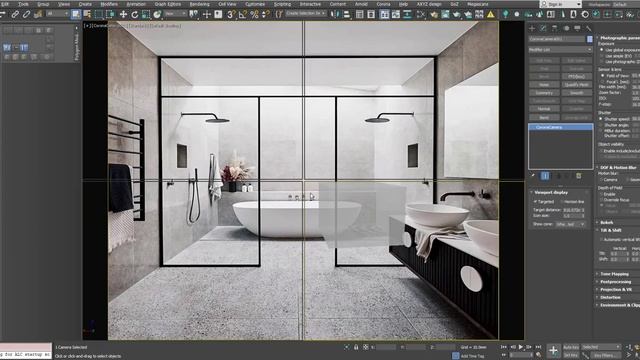Image resolution: width=640 pixels, height=360 pixels.
Task: Activate the Select and Move tool
Action: (x=123, y=14)
